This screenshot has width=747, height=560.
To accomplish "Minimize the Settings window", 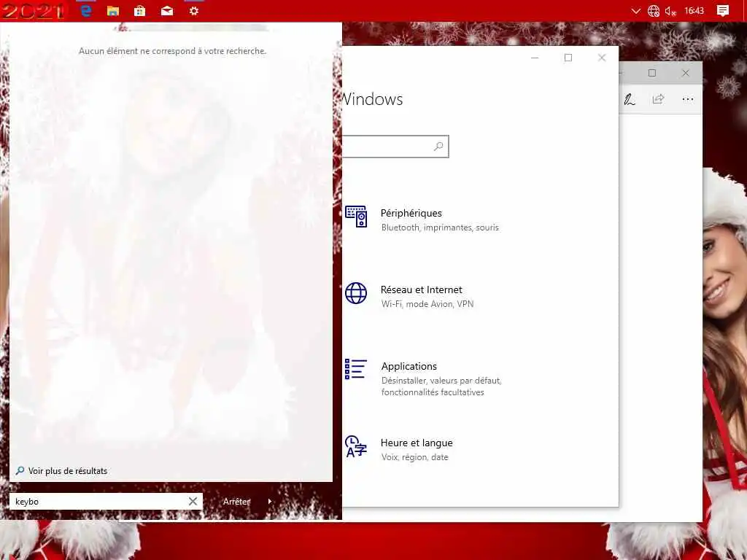I will coord(535,58).
